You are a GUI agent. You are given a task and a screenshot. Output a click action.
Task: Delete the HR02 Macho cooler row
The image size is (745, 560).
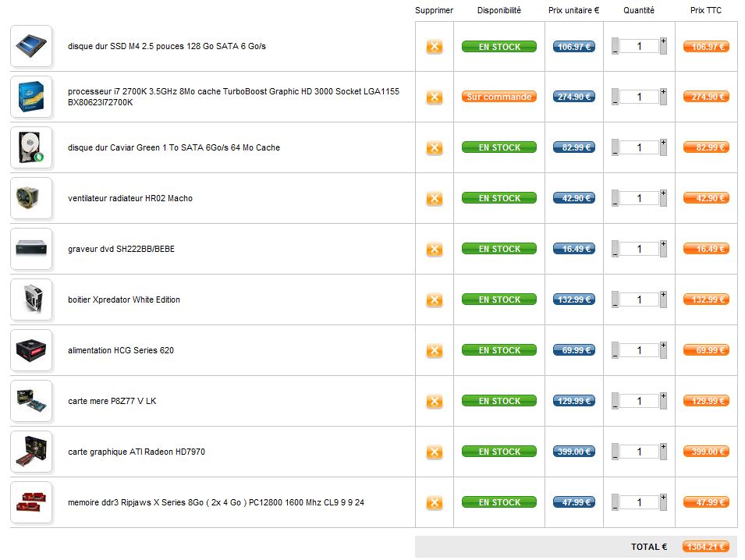click(x=435, y=199)
